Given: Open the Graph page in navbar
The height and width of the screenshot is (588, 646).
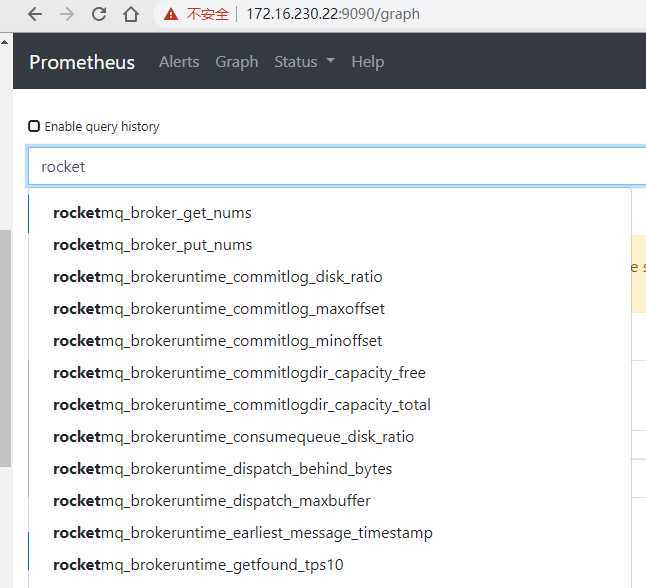Looking at the screenshot, I should coord(237,62).
